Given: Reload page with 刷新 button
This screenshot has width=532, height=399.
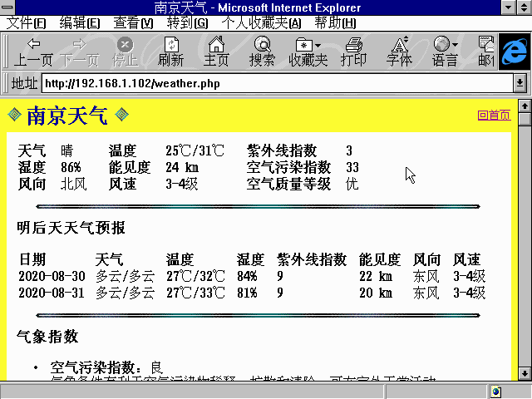Looking at the screenshot, I should 171,52.
